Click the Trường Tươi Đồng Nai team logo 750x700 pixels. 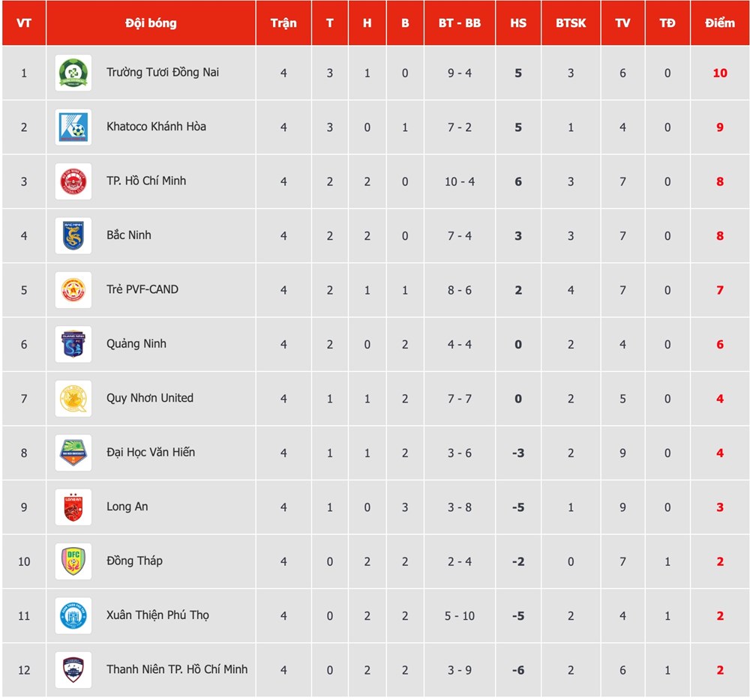click(73, 73)
